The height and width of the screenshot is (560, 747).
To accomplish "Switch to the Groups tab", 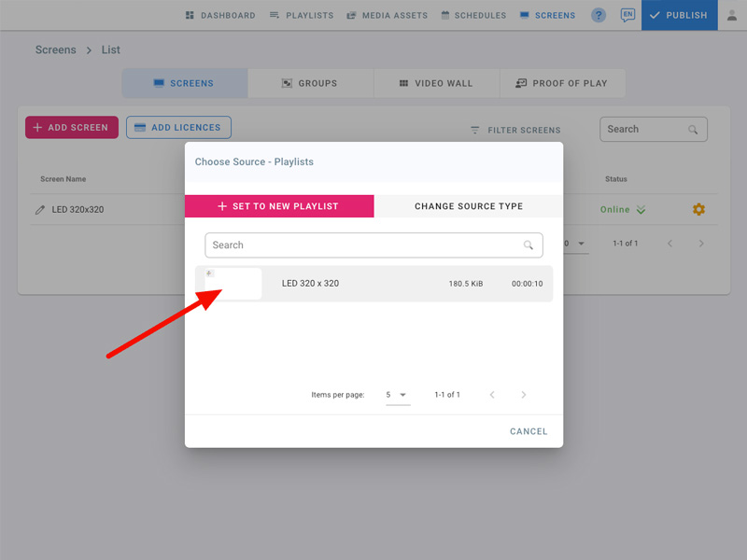I will (x=310, y=83).
